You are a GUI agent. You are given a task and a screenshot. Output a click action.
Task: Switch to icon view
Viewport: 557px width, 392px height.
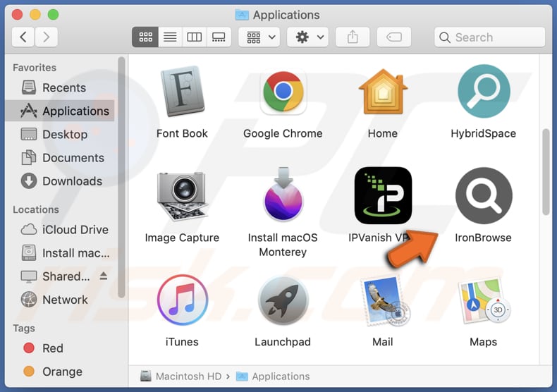click(x=145, y=37)
